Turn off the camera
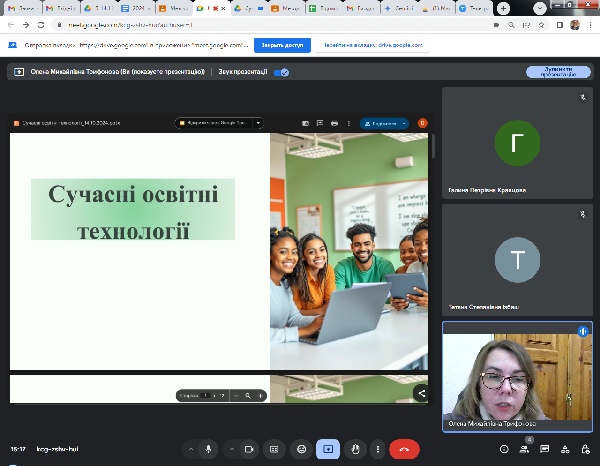Screen dimensions: 600x466 coord(249,450)
